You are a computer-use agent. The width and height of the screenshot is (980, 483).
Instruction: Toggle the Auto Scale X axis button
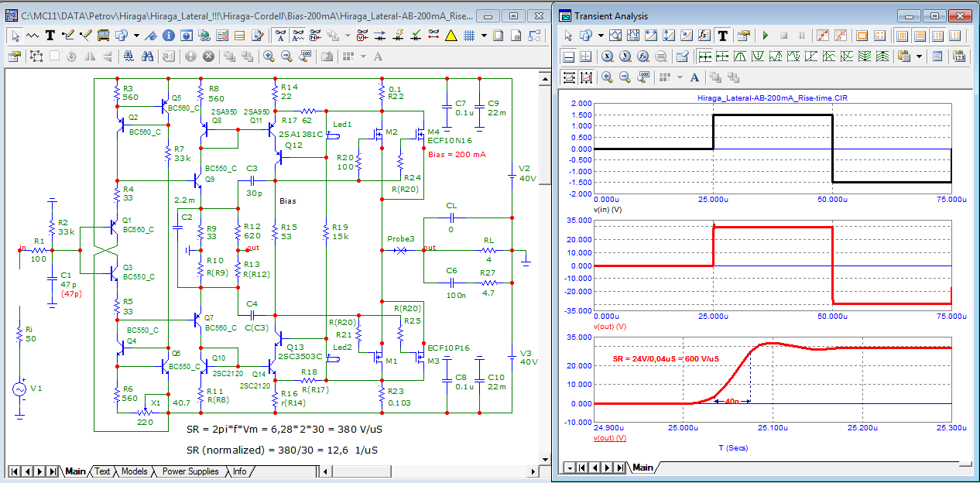pos(569,77)
